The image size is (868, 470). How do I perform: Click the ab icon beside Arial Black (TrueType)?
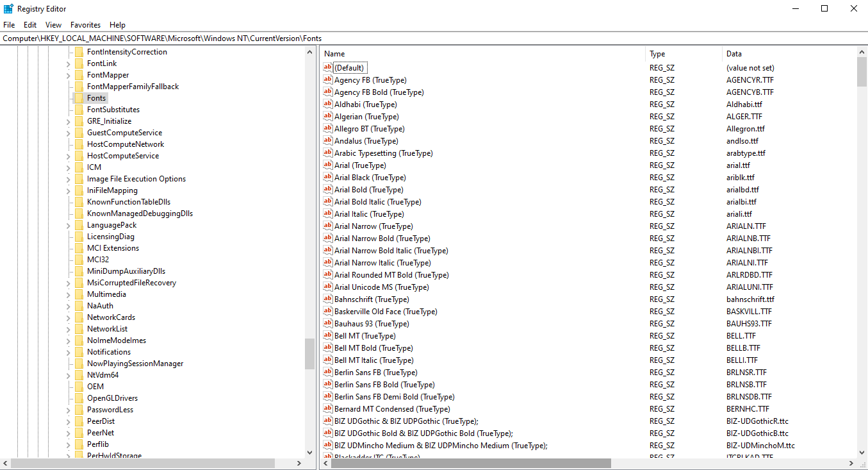pos(328,177)
